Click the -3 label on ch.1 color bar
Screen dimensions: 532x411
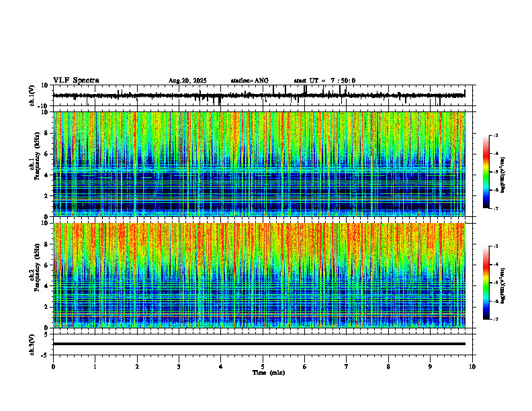(495, 135)
